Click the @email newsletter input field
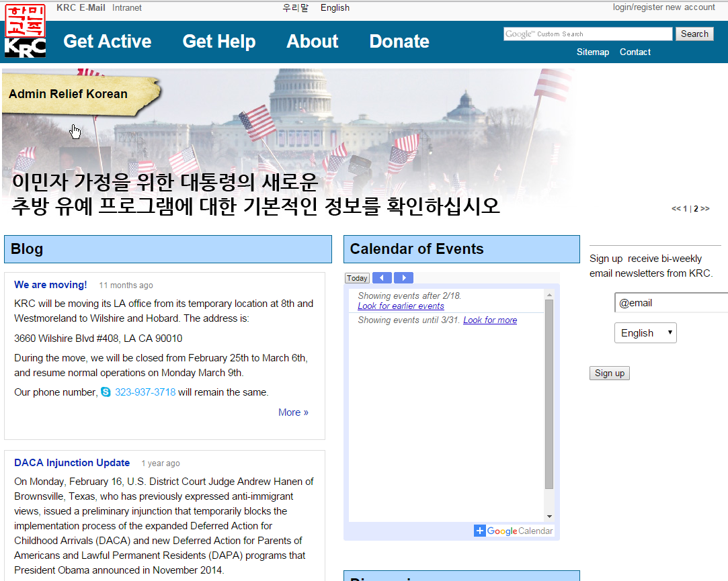The image size is (728, 581). (671, 302)
